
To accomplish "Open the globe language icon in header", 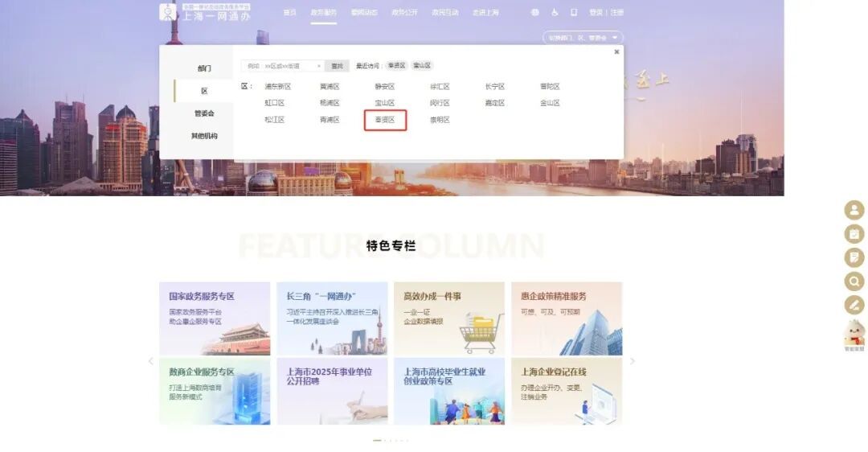I will coord(534,12).
